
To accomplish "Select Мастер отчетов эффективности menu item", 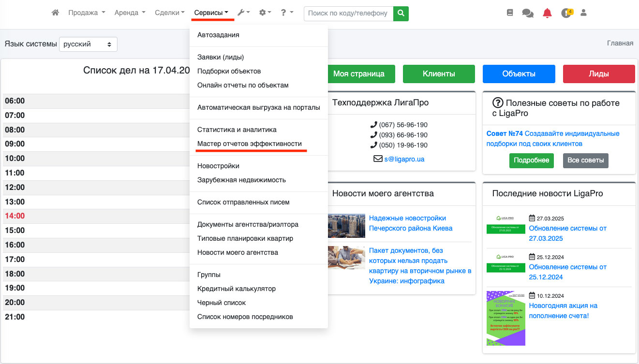I will tap(249, 144).
